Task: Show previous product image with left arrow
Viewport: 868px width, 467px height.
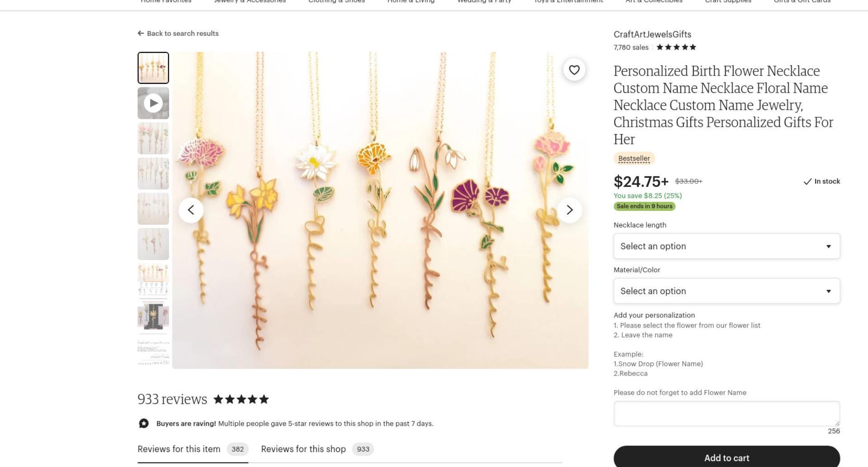Action: pyautogui.click(x=191, y=210)
